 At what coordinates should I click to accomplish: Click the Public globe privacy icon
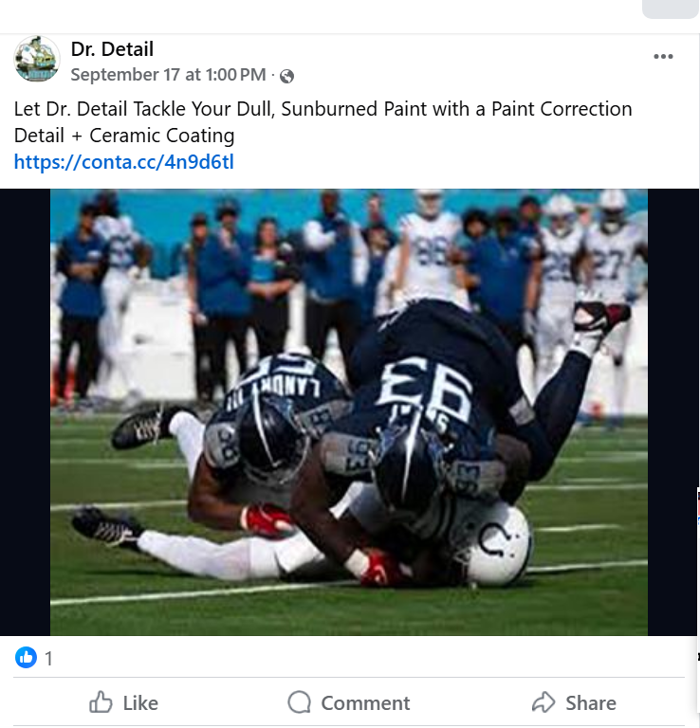[x=286, y=76]
